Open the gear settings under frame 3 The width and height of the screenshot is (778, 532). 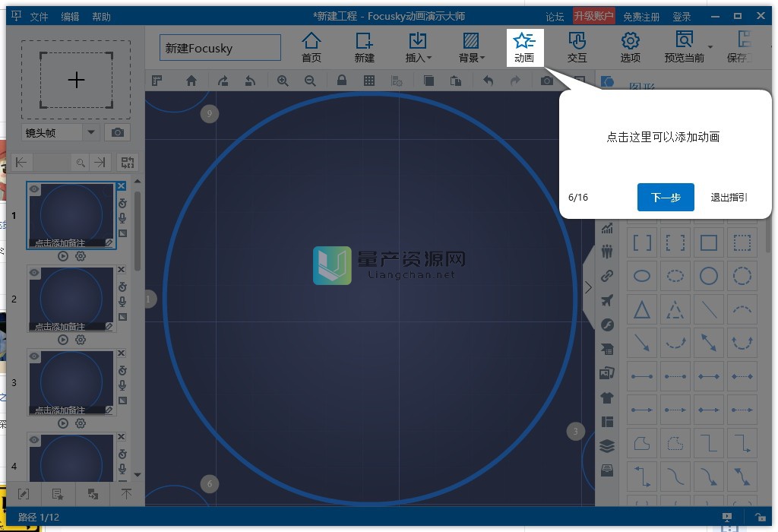coord(81,423)
